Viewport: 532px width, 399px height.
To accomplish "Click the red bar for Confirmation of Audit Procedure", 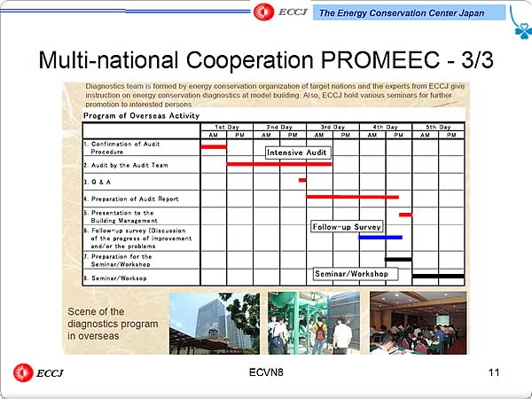I will 214,147.
